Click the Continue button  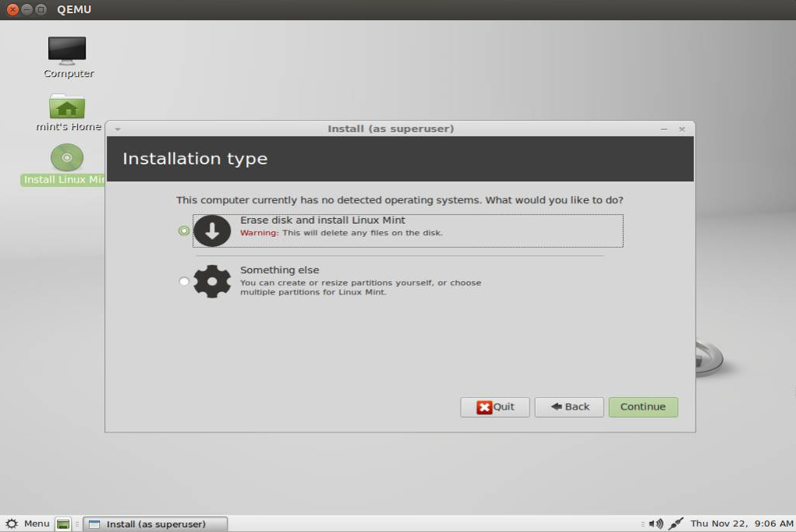tap(643, 407)
